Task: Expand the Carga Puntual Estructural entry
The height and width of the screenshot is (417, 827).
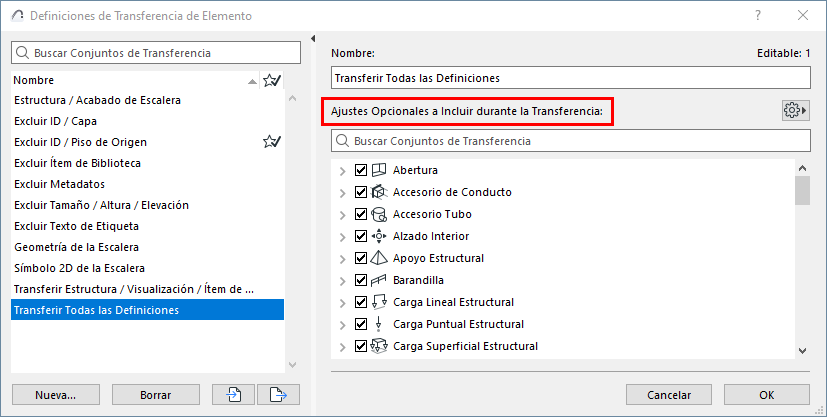Action: (x=344, y=324)
